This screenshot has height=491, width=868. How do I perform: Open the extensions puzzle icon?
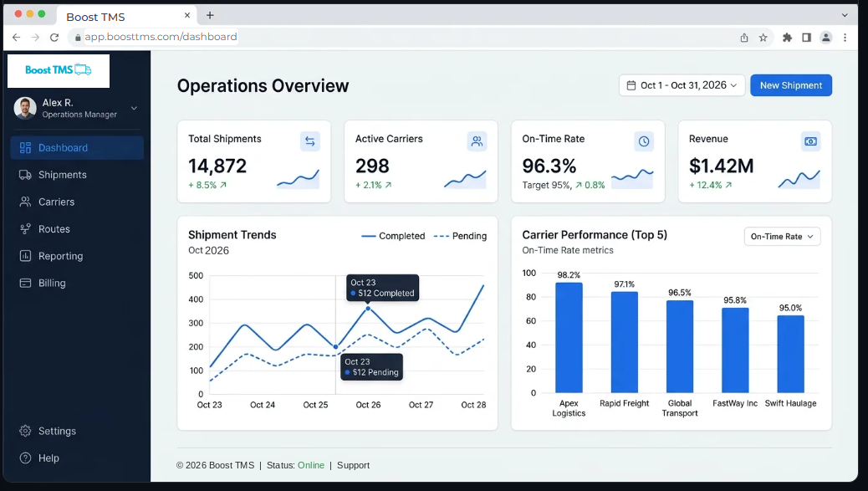[x=787, y=38]
